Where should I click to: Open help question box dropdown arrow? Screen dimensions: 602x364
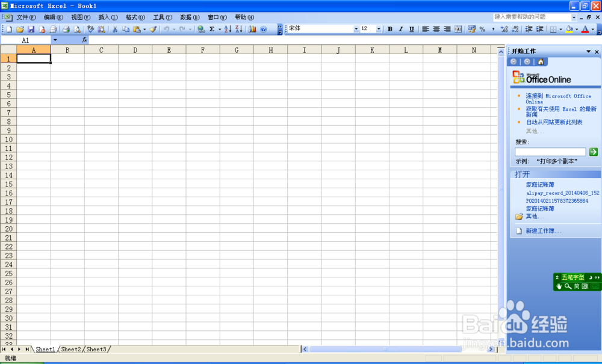574,17
